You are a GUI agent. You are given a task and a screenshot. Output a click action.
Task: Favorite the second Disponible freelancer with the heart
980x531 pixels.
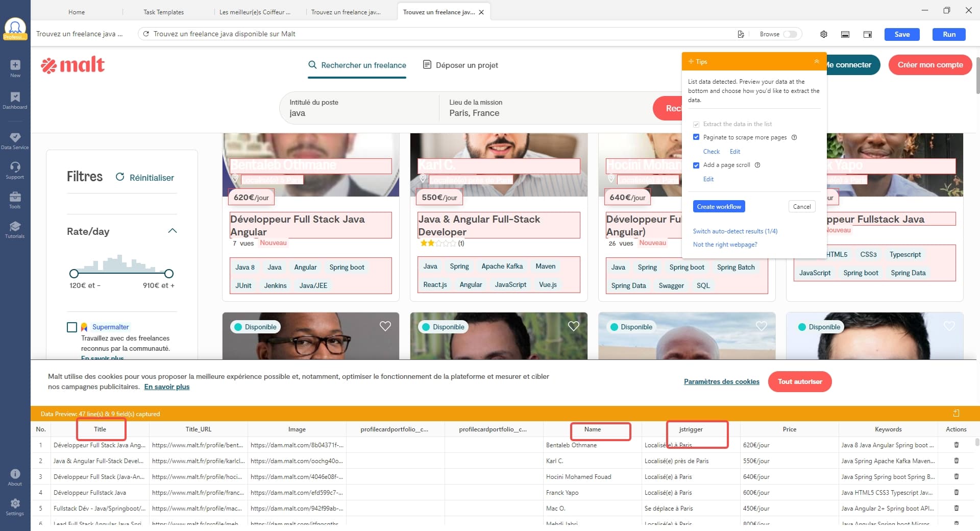(574, 326)
